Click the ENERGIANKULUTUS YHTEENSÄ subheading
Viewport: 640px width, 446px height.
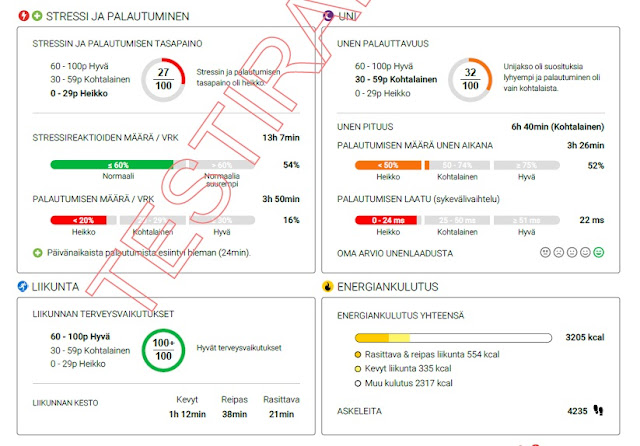401,316
